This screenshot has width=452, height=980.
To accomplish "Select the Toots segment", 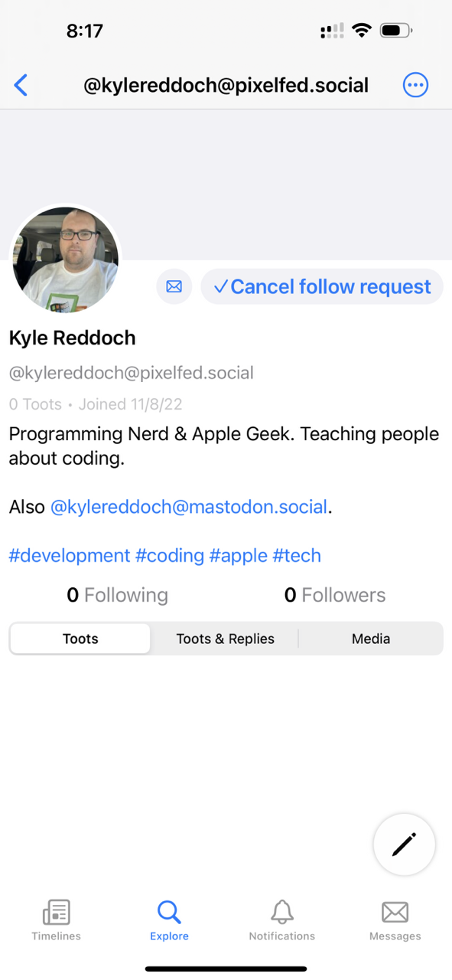I will point(80,639).
